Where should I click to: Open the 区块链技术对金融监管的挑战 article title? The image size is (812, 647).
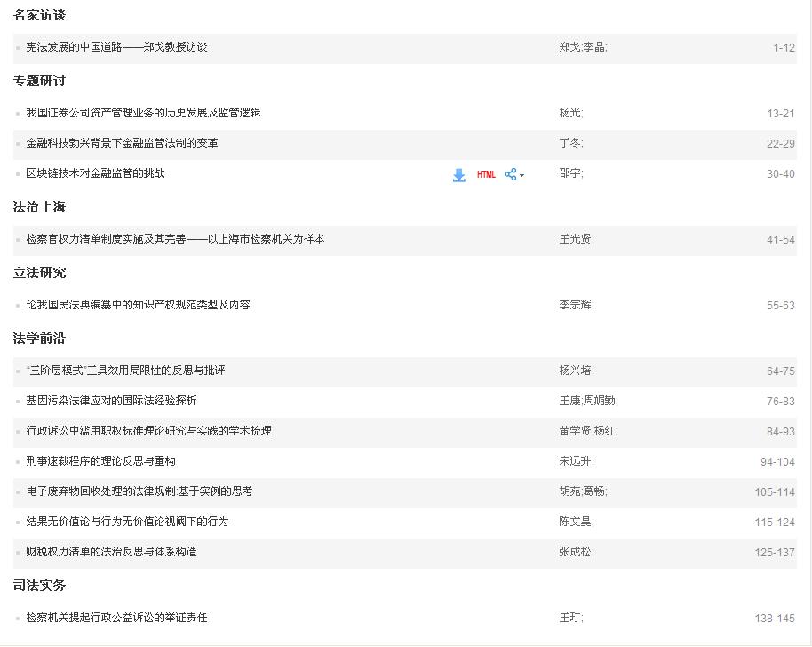tap(95, 173)
